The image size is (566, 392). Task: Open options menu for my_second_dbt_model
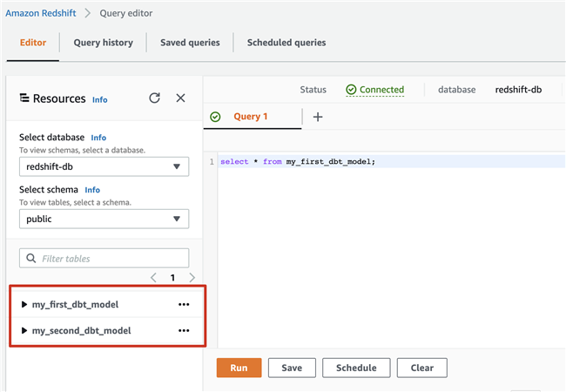click(184, 331)
